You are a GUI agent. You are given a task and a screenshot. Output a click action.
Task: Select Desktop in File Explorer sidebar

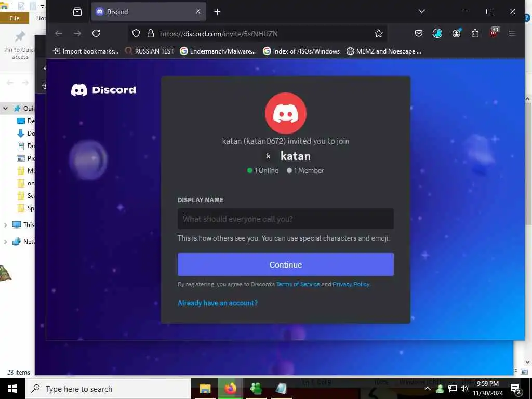click(x=25, y=121)
